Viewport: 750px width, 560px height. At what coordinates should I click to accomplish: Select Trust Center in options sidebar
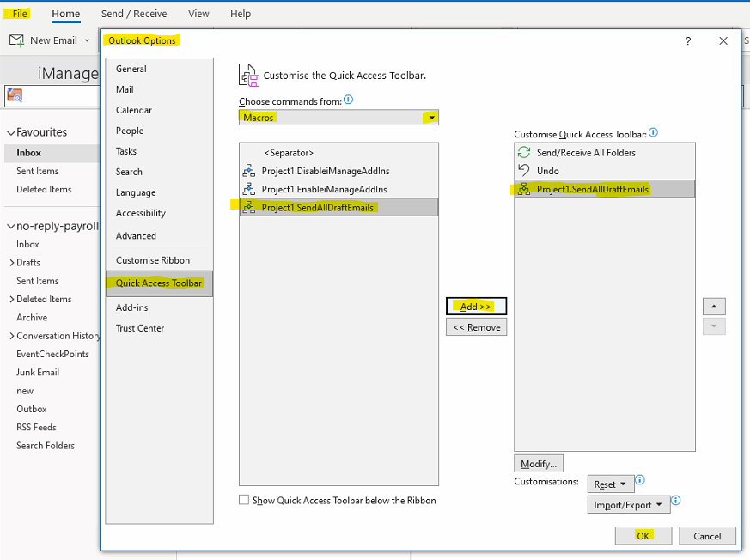tap(140, 328)
